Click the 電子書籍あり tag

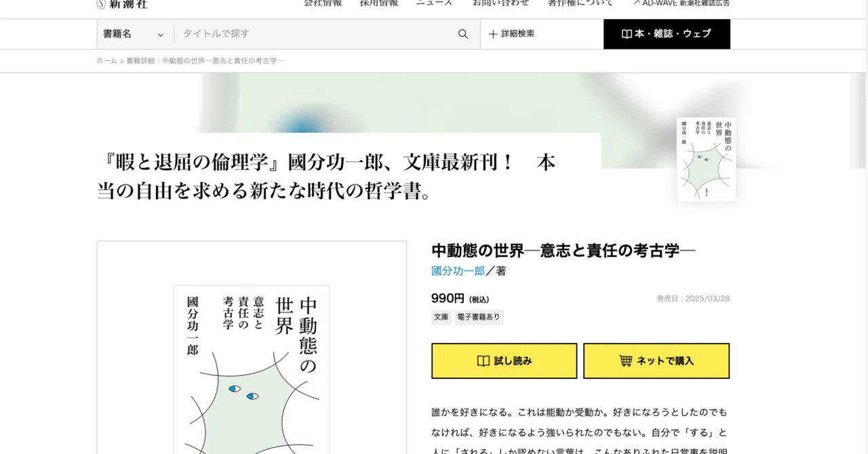coord(479,316)
